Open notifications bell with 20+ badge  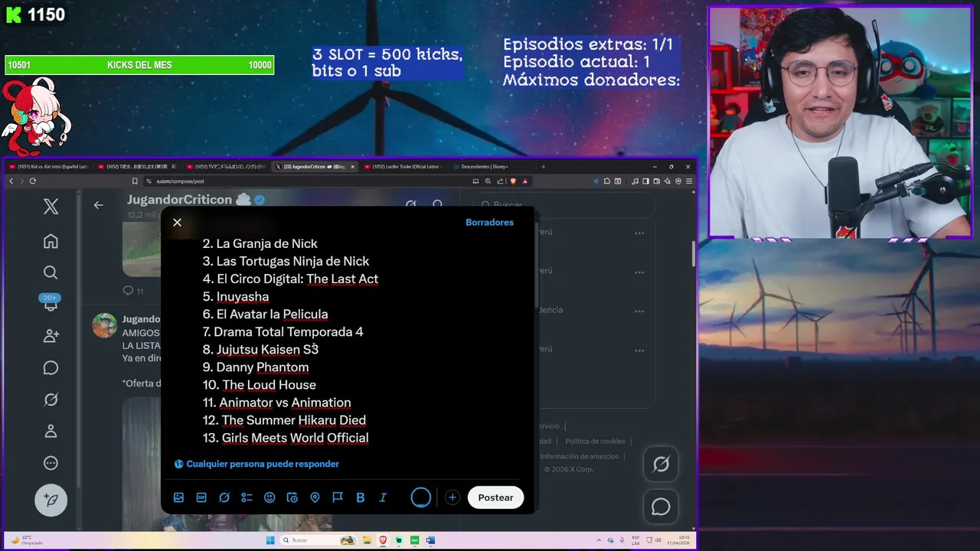point(51,303)
